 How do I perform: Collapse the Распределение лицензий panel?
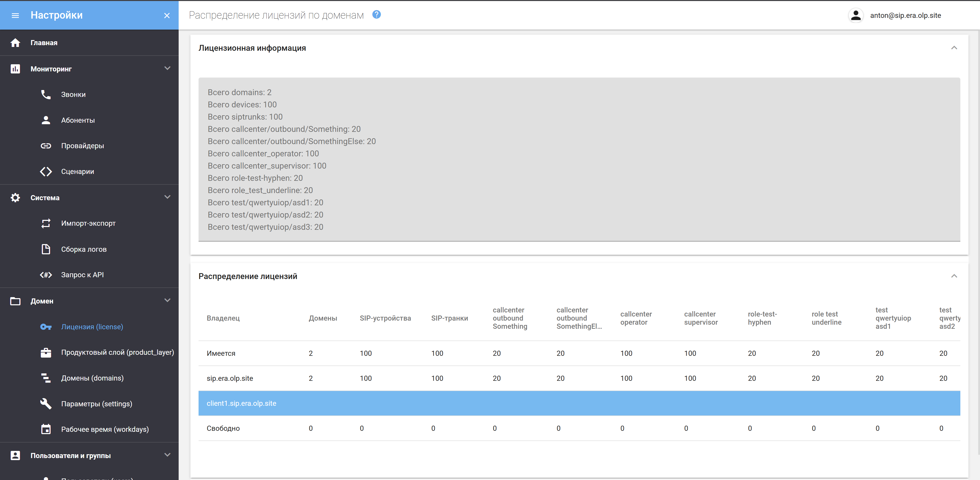[x=954, y=276]
